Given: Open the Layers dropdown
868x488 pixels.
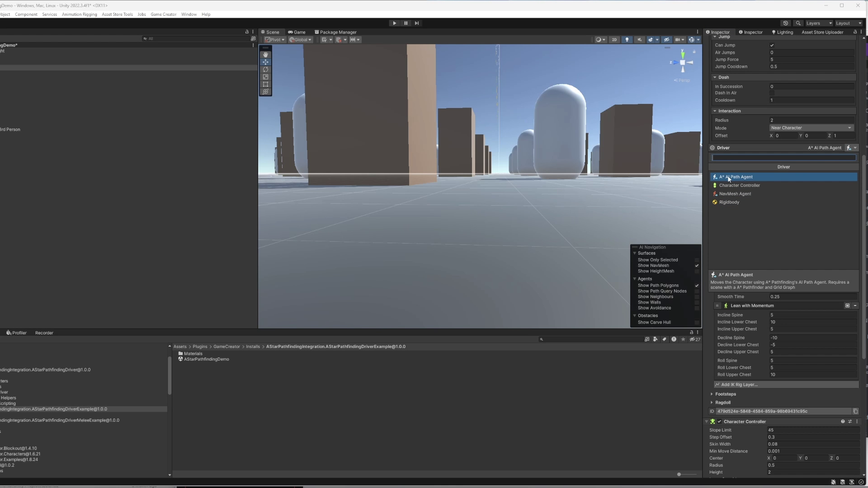Looking at the screenshot, I should coord(819,23).
